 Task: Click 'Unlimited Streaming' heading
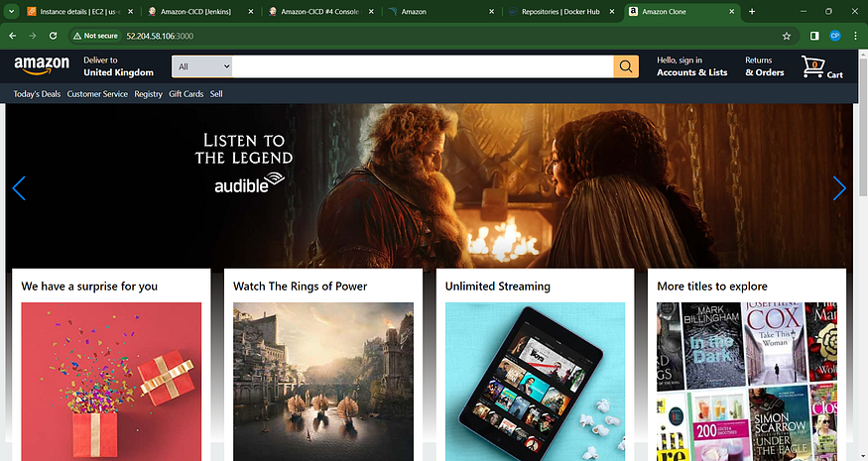[498, 287]
